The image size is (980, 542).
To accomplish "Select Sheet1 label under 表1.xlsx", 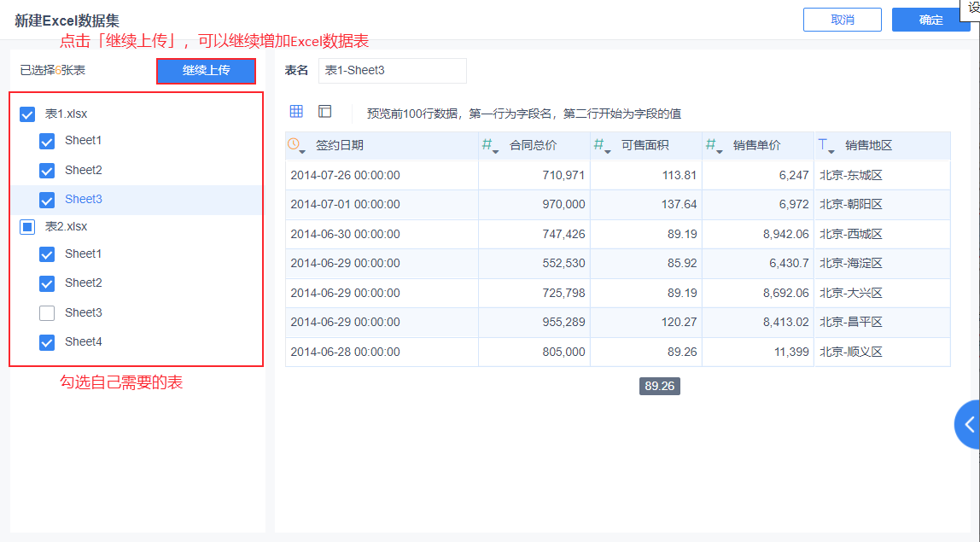I will (x=83, y=141).
